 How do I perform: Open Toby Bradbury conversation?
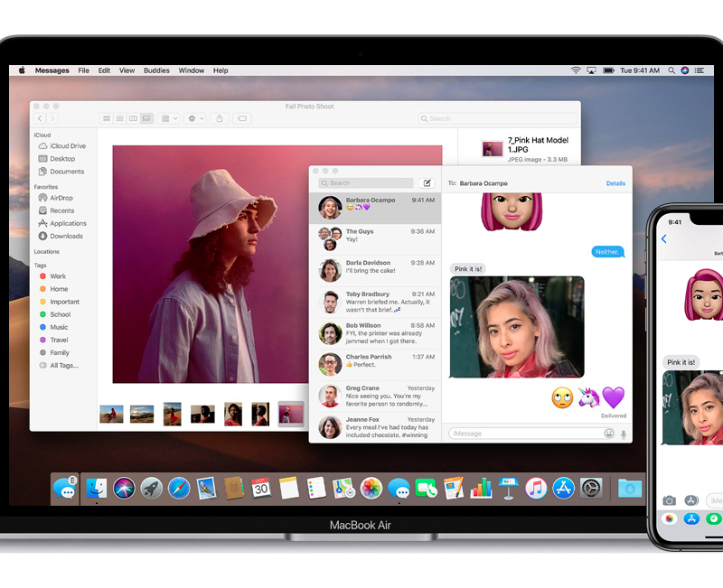(375, 302)
